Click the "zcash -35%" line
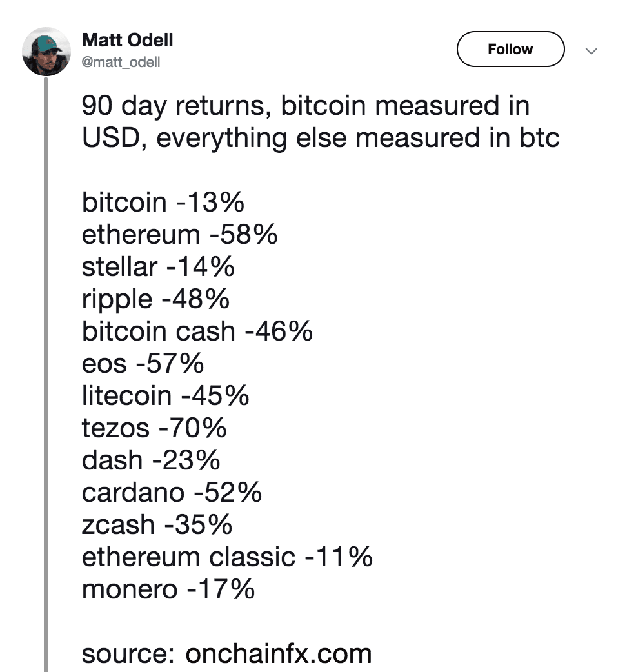Viewport: 636px width, 672px height. 157,525
